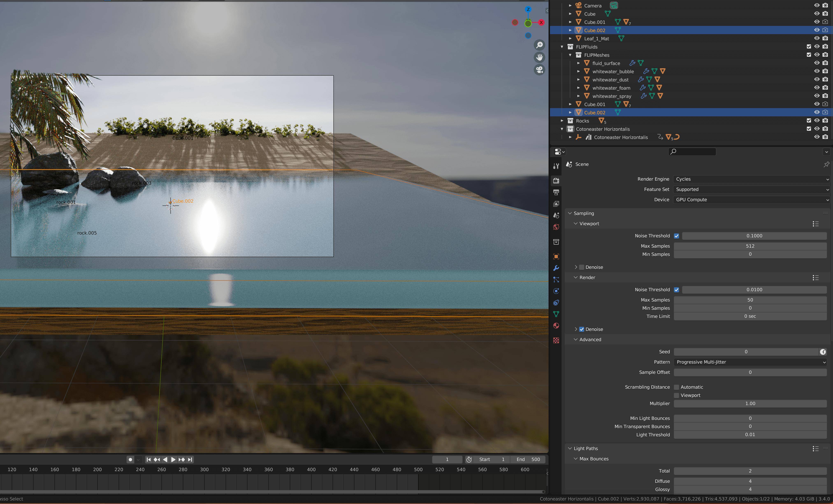Enable the Denoise checkbox under Render sampling
833x504 pixels.
tap(582, 329)
